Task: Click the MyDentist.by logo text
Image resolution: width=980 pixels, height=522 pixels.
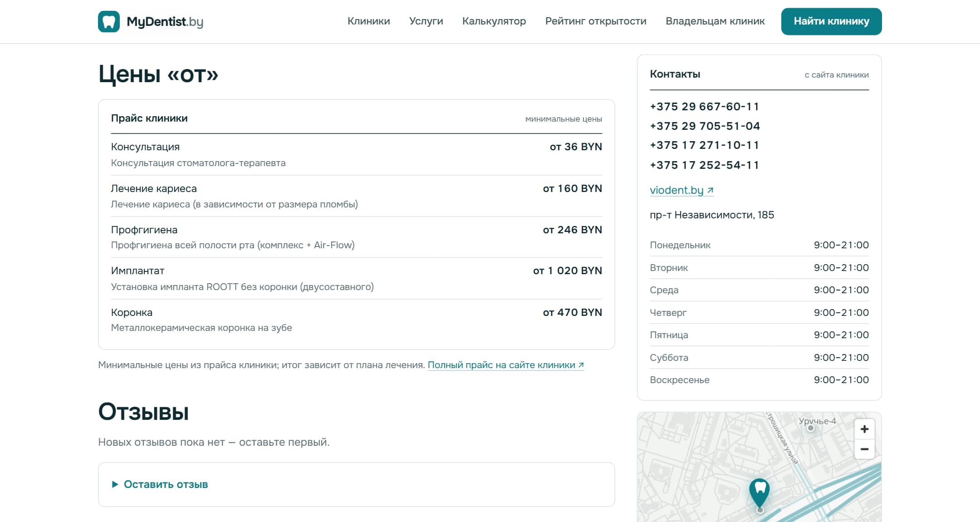Action: point(165,22)
